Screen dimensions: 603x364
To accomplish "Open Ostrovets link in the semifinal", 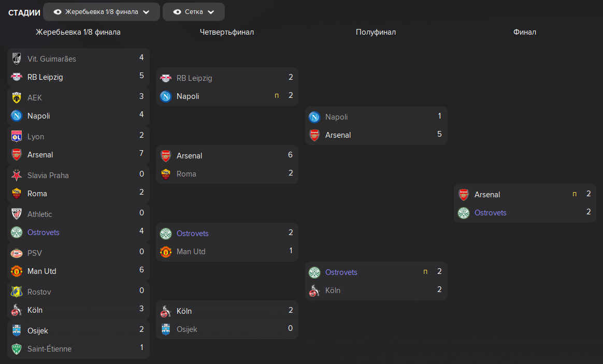I will 341,272.
